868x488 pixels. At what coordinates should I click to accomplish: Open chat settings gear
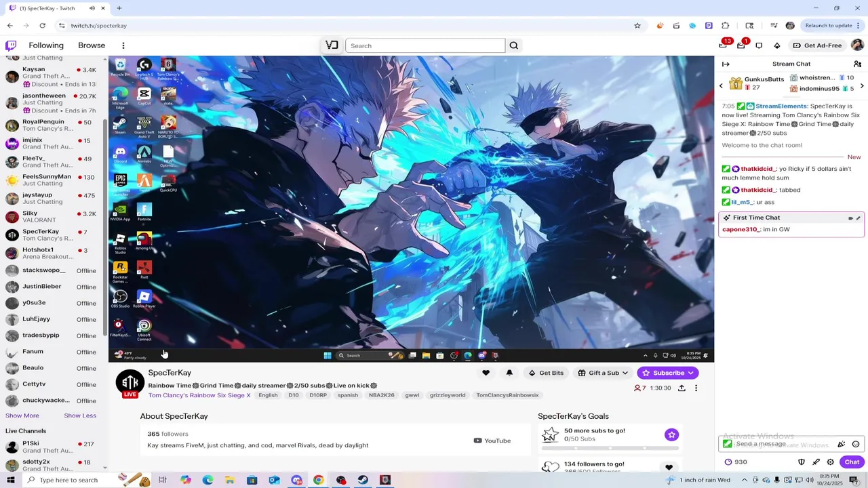click(x=831, y=462)
